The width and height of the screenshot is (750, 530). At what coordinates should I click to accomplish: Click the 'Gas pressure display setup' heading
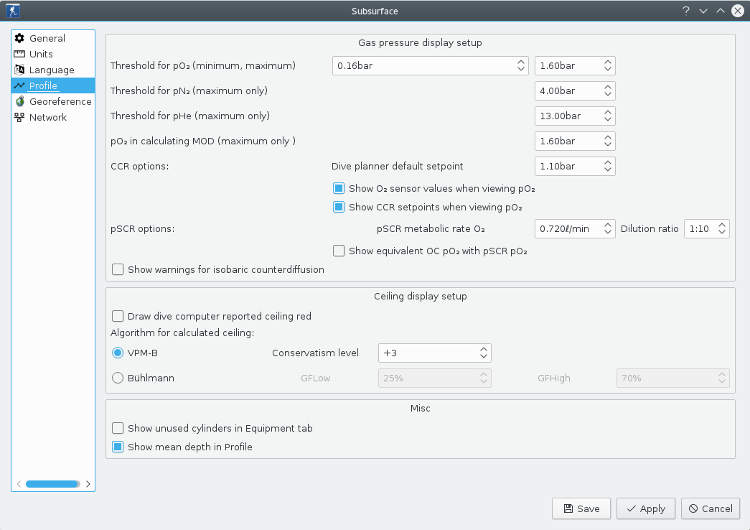click(420, 43)
